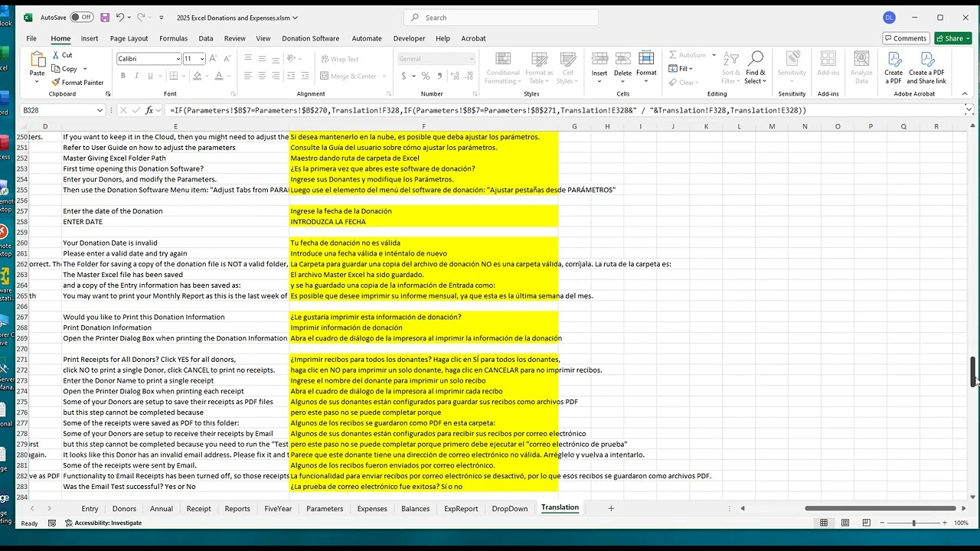980x551 pixels.
Task: Open the Font name Calibri dropdown
Action: tap(178, 59)
